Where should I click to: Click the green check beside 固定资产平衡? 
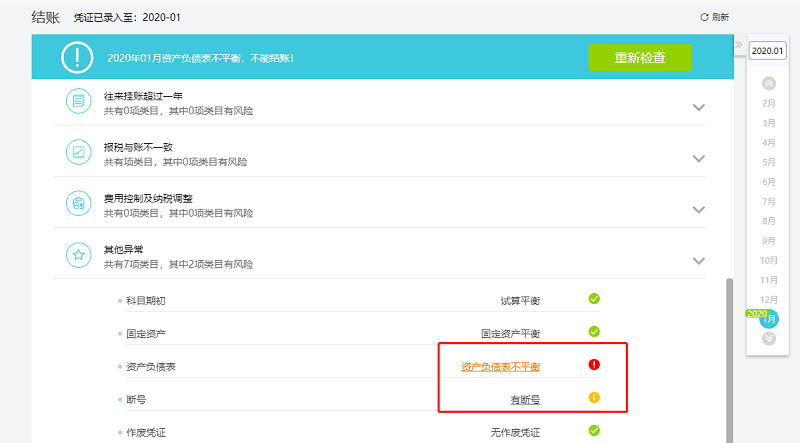[594, 331]
